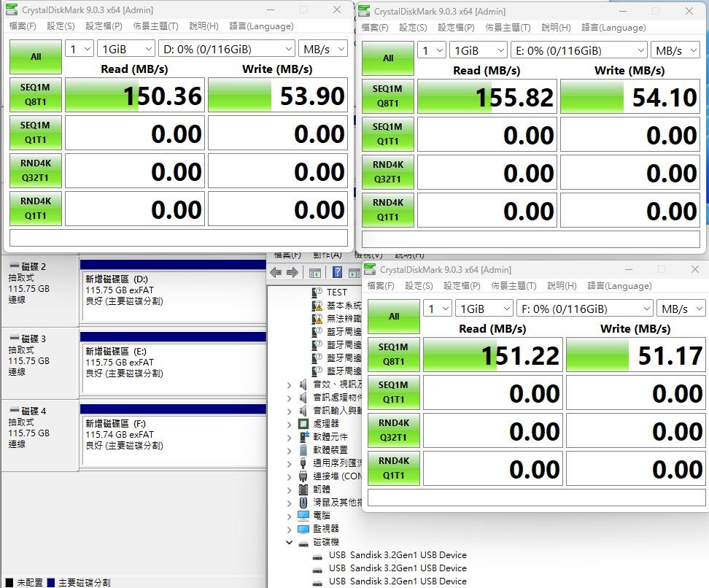Start the RND4K Q32T1 test in the E: window
The image size is (709, 588).
pos(388,172)
